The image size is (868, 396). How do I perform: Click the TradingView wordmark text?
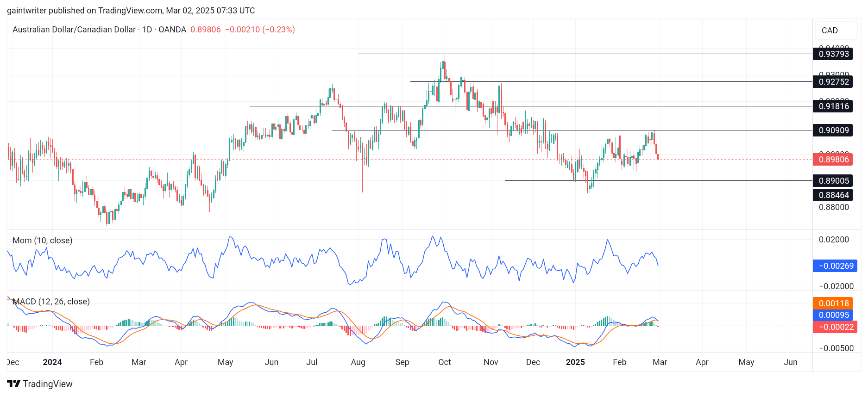[x=48, y=384]
